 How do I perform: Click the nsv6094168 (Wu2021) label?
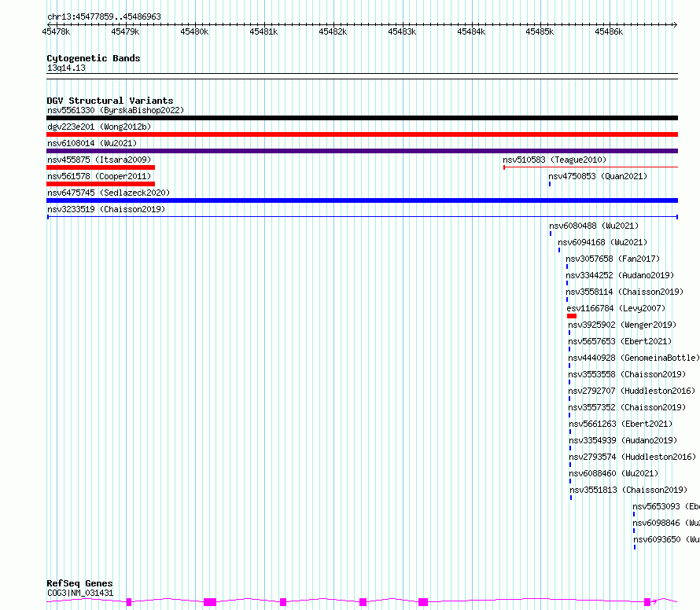[602, 242]
